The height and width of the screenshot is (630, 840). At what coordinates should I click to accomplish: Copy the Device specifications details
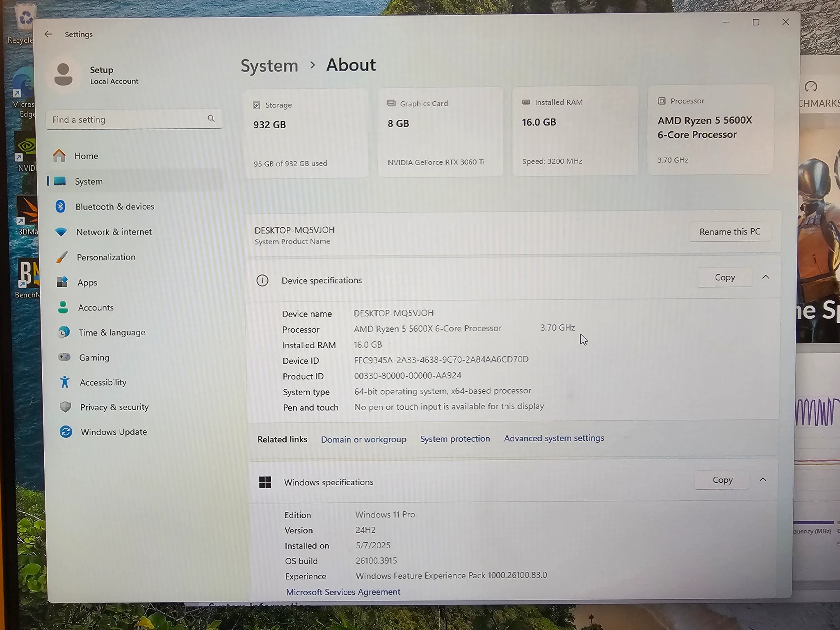point(724,277)
